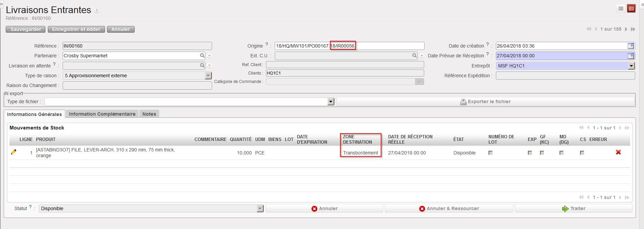Delete stock move line with red X
The image size is (644, 229).
(x=618, y=152)
